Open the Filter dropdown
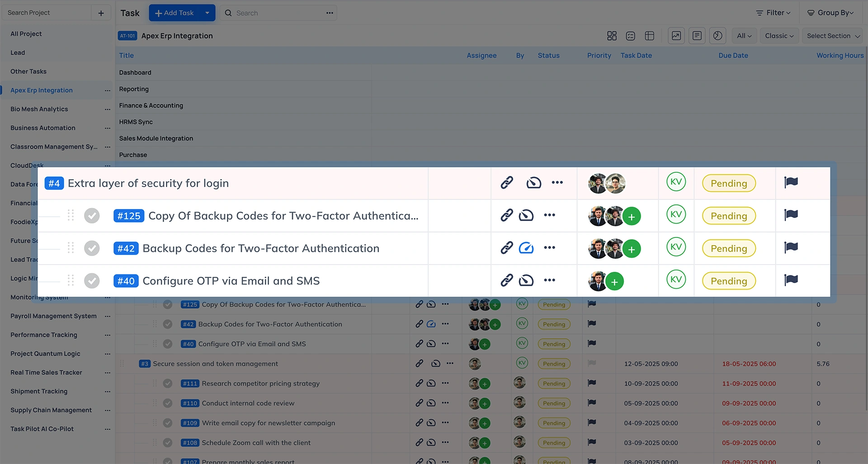Viewport: 868px width, 464px height. (773, 13)
